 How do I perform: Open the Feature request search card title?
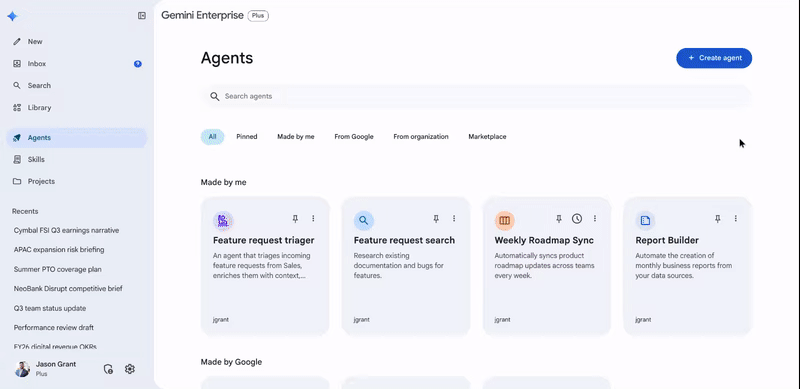point(405,240)
